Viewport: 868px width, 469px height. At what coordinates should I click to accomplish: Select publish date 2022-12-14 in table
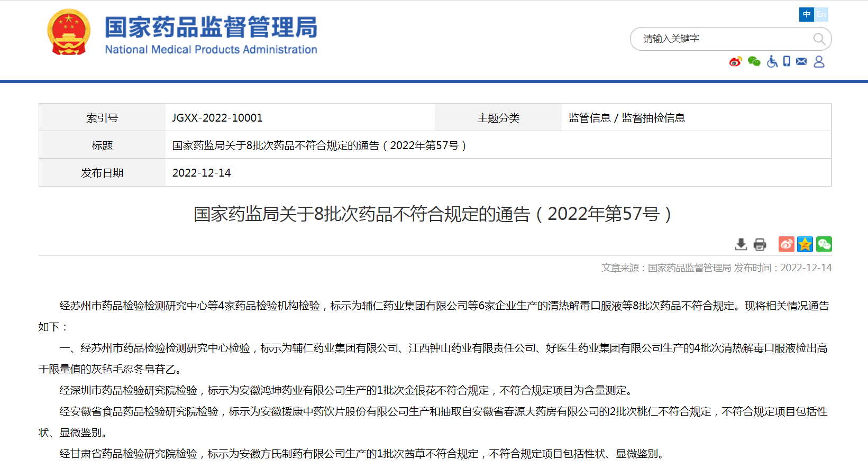tap(202, 173)
